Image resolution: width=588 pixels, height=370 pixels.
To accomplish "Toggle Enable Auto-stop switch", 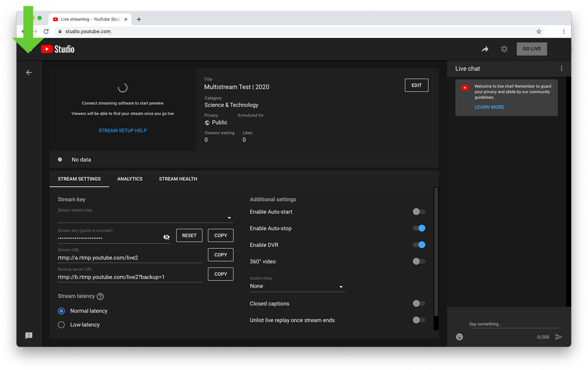I will 419,228.
